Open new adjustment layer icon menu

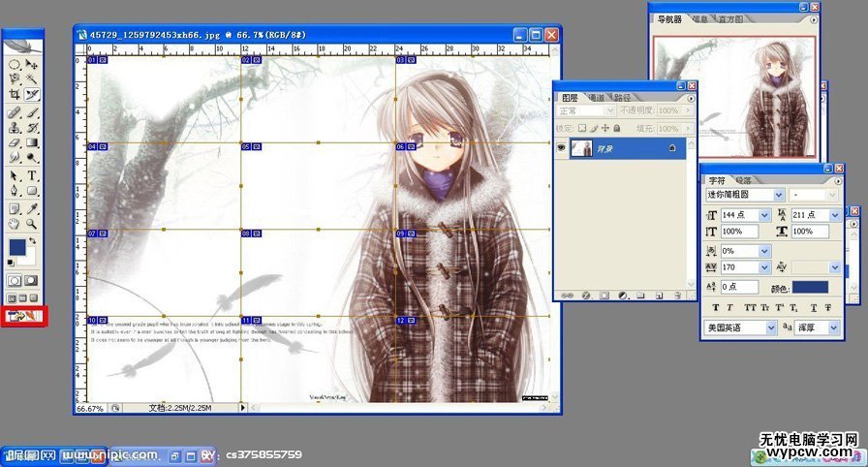pyautogui.click(x=623, y=296)
